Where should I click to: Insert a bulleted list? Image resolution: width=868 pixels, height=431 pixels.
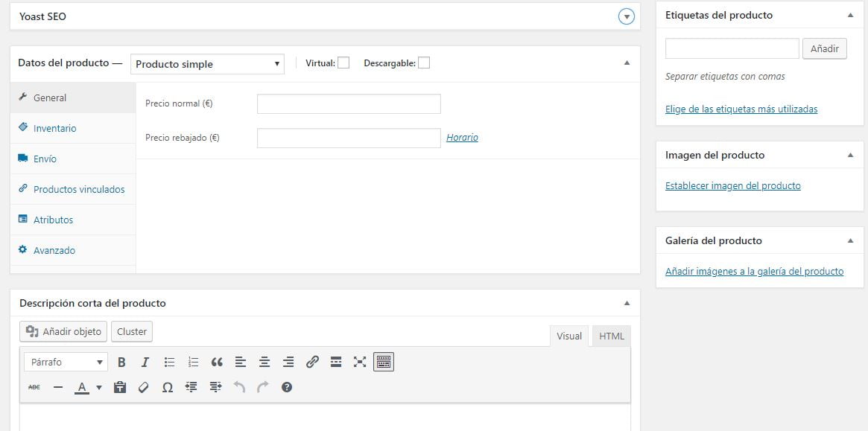(x=169, y=362)
